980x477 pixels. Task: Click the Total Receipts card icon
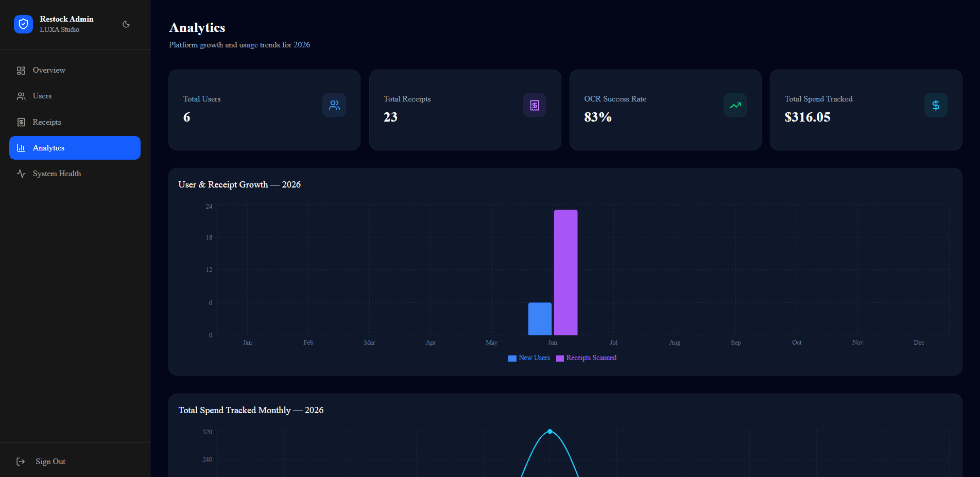tap(535, 105)
